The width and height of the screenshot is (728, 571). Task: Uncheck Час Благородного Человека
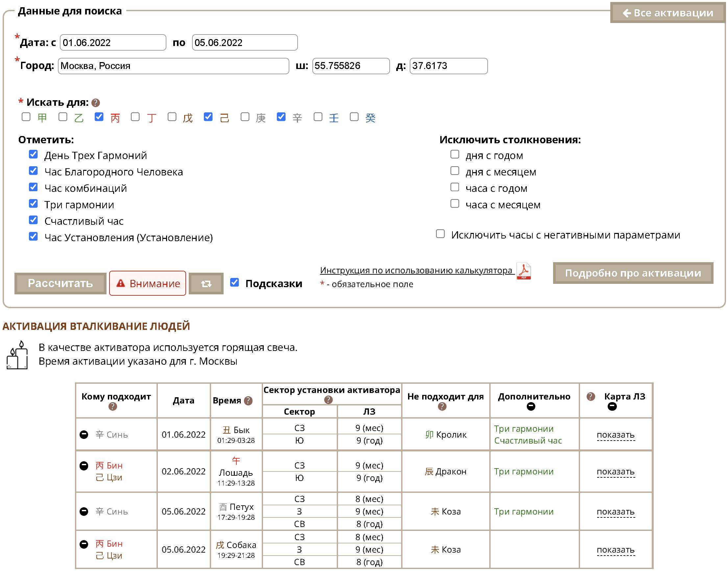point(33,171)
